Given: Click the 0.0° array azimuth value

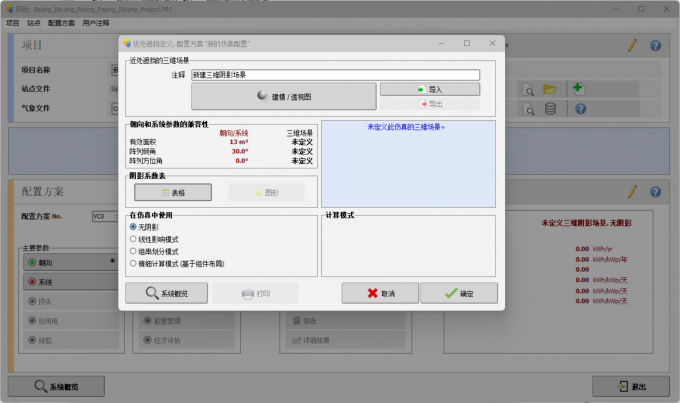Looking at the screenshot, I should click(242, 161).
